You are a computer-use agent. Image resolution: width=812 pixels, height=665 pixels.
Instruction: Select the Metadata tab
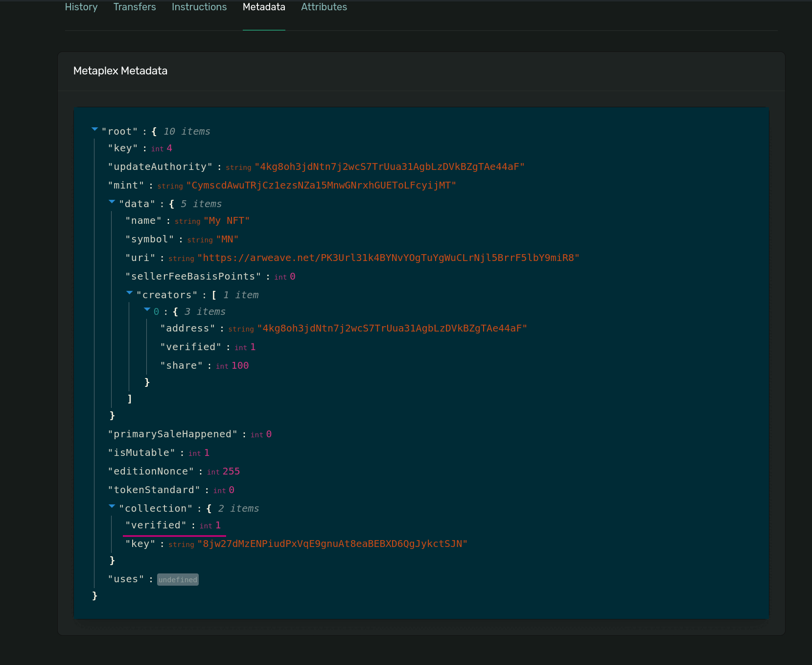[264, 7]
